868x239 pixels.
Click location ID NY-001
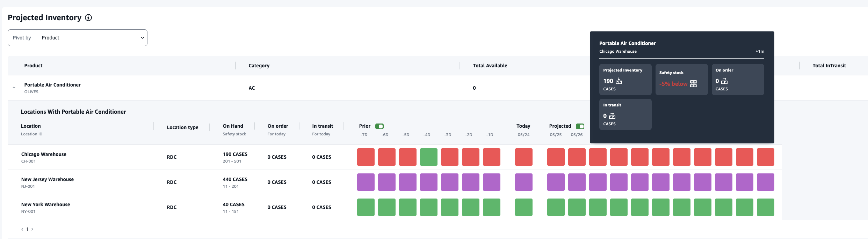point(28,211)
